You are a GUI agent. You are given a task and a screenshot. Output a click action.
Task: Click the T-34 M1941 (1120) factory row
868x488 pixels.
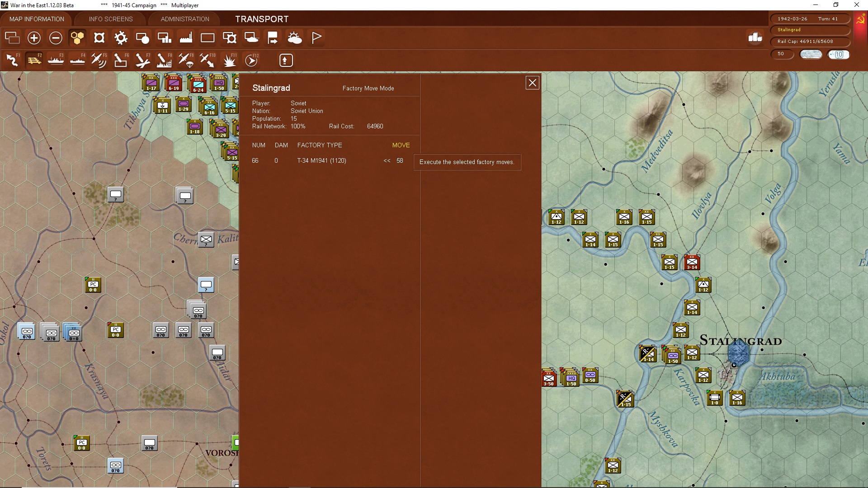coord(328,160)
